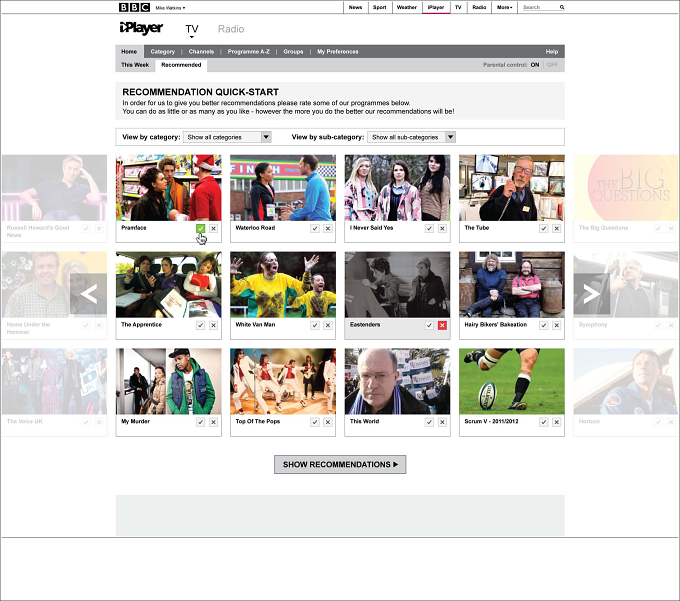The width and height of the screenshot is (680, 601).
Task: Go to next programmes with right arrow
Action: coord(592,294)
